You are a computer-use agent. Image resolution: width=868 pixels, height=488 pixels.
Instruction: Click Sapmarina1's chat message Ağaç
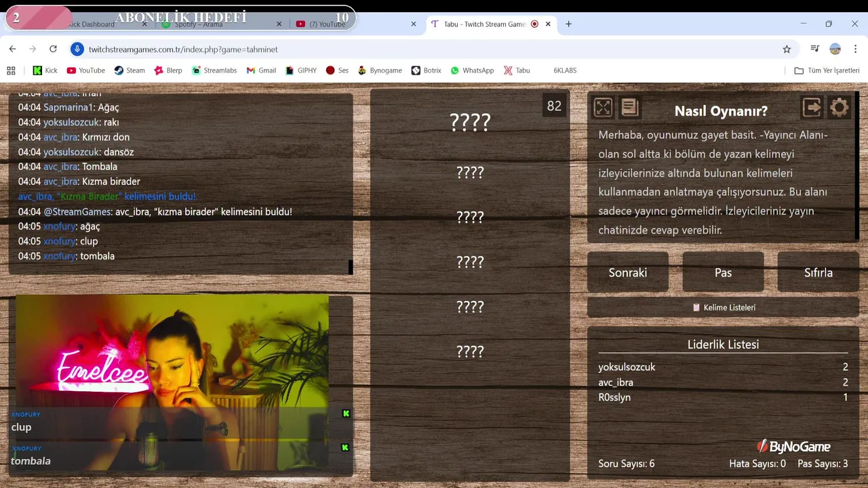[x=68, y=107]
